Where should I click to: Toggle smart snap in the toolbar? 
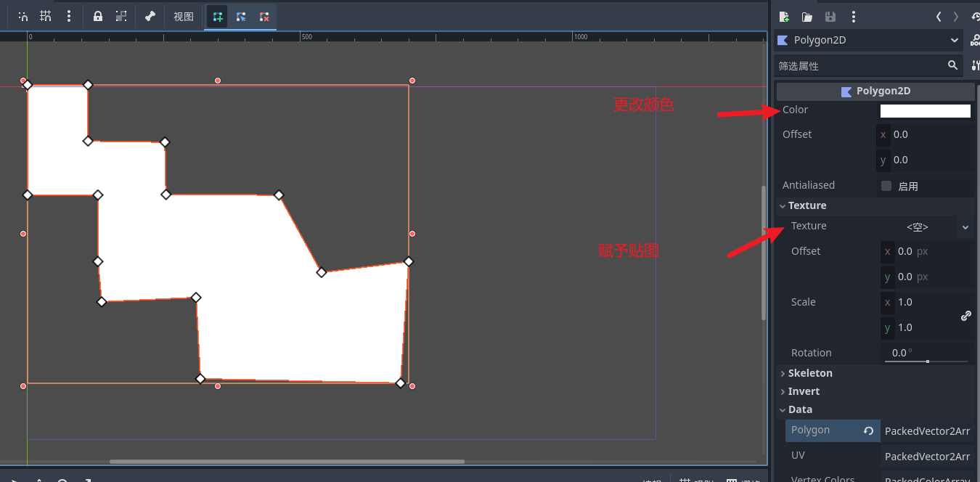[x=23, y=16]
